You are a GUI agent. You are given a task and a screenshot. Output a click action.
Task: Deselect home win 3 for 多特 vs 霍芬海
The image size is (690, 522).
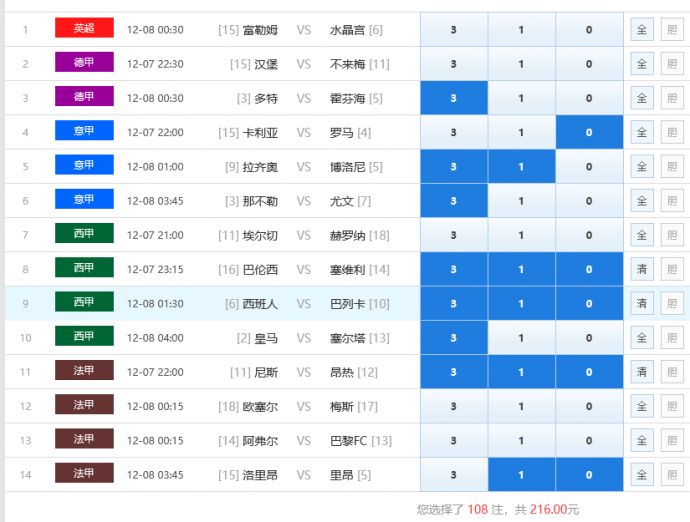[x=454, y=98]
